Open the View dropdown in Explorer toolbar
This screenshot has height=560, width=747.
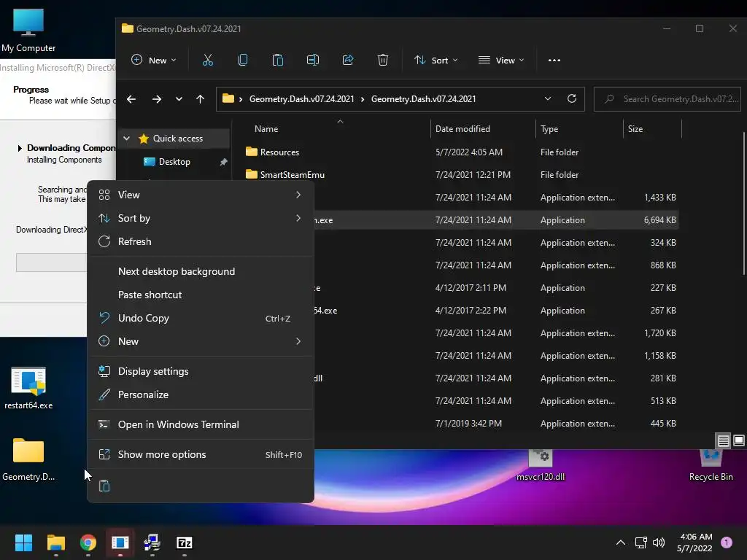(500, 60)
